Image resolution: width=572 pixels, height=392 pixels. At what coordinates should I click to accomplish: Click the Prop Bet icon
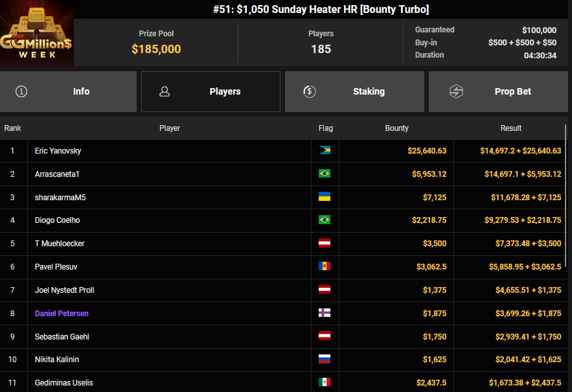point(456,91)
